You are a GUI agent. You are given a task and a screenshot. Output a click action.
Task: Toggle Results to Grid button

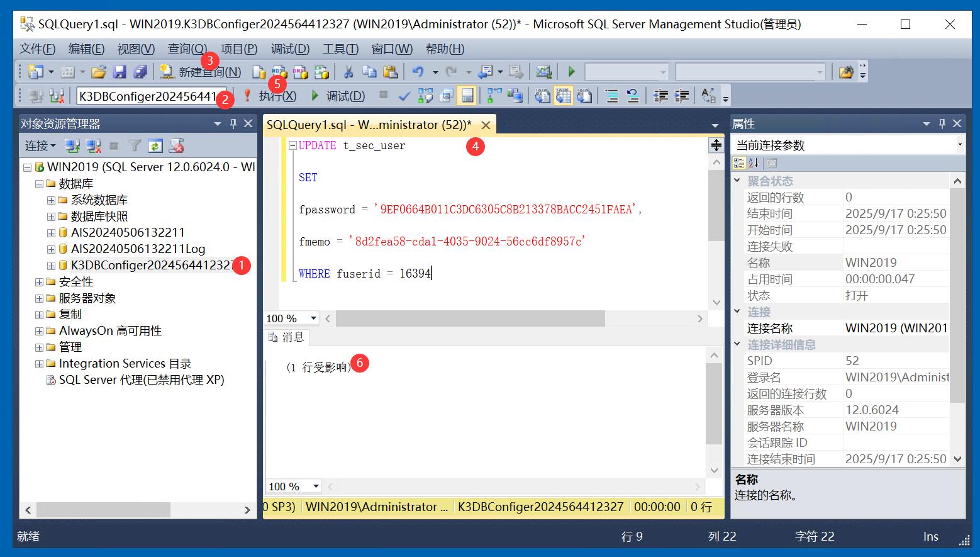tap(563, 96)
